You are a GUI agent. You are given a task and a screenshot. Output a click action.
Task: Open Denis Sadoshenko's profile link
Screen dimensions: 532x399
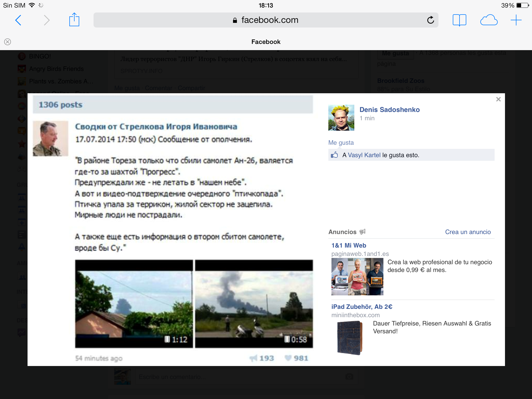pos(389,110)
